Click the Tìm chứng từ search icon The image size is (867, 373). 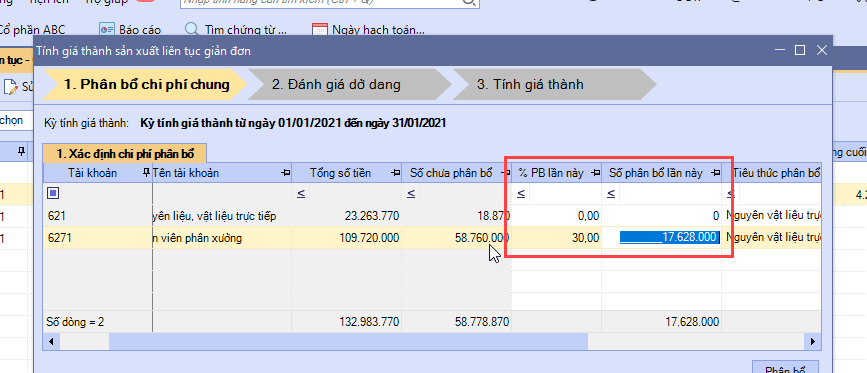click(x=191, y=29)
